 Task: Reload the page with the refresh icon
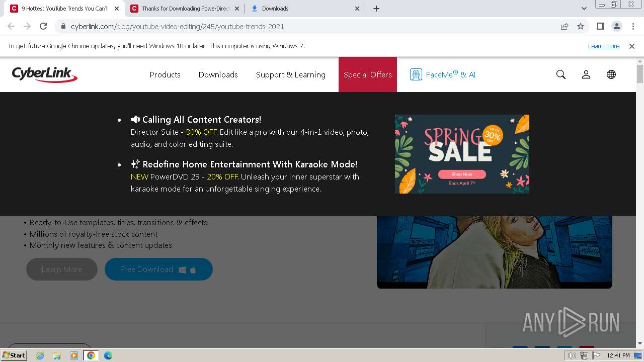[x=43, y=26]
